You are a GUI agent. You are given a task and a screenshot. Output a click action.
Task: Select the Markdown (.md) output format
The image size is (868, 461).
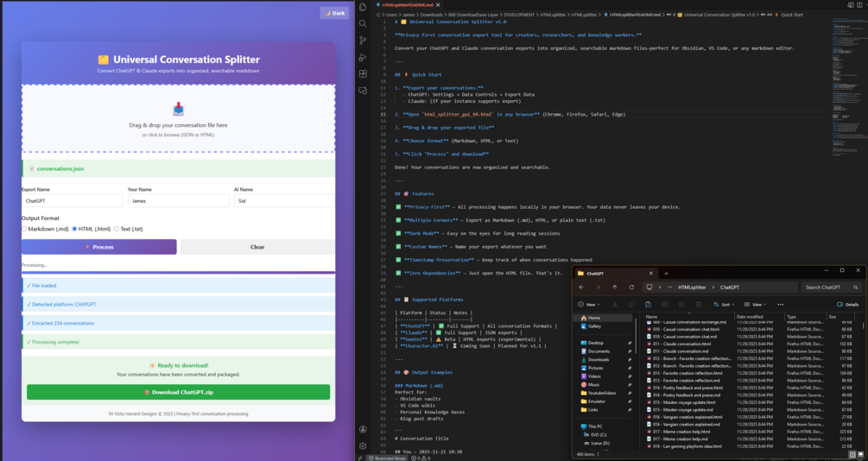[x=24, y=229]
